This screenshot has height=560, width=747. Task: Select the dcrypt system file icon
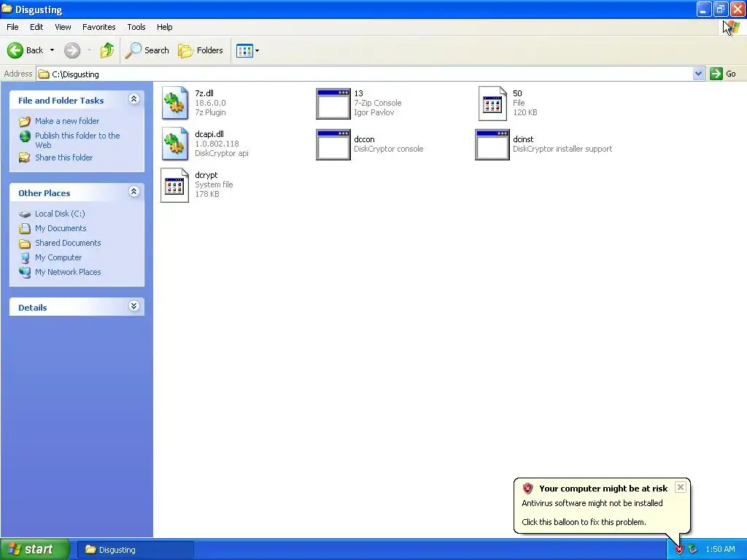(175, 184)
